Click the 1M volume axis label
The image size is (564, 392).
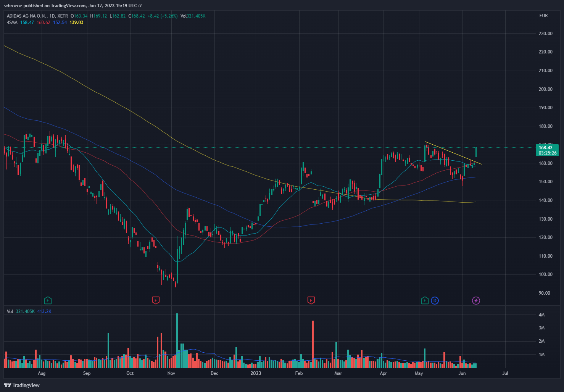(x=541, y=355)
